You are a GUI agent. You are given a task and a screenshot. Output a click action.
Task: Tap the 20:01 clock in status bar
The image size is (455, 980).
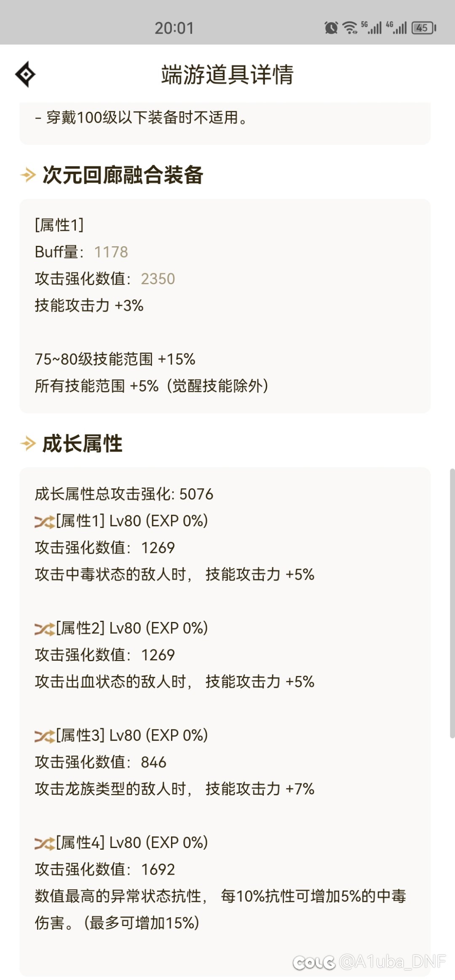click(x=174, y=28)
